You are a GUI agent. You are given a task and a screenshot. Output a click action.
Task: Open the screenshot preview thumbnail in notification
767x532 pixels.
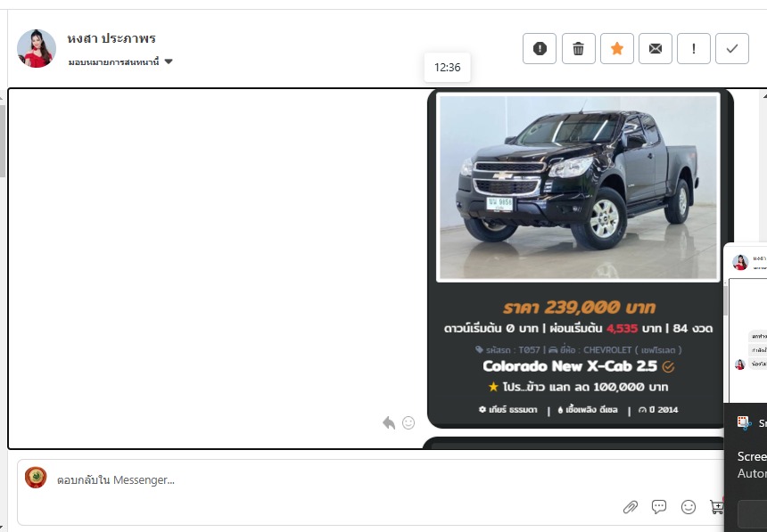tap(745, 323)
